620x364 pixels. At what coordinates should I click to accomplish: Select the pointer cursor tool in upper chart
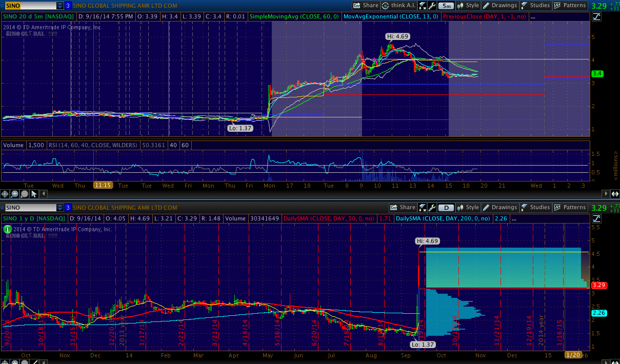[x=34, y=194]
